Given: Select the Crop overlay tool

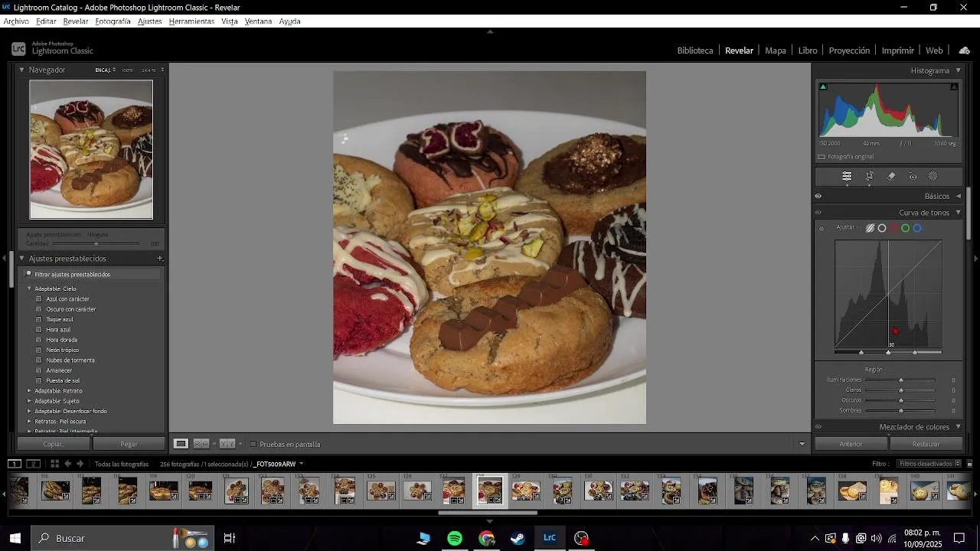Looking at the screenshot, I should click(x=870, y=177).
